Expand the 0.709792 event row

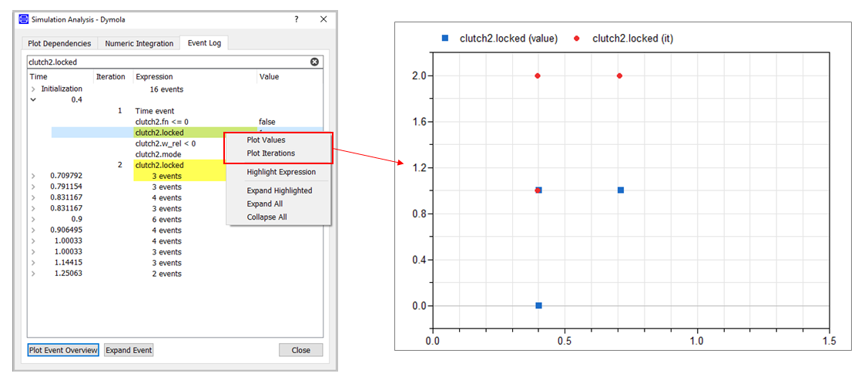point(33,176)
